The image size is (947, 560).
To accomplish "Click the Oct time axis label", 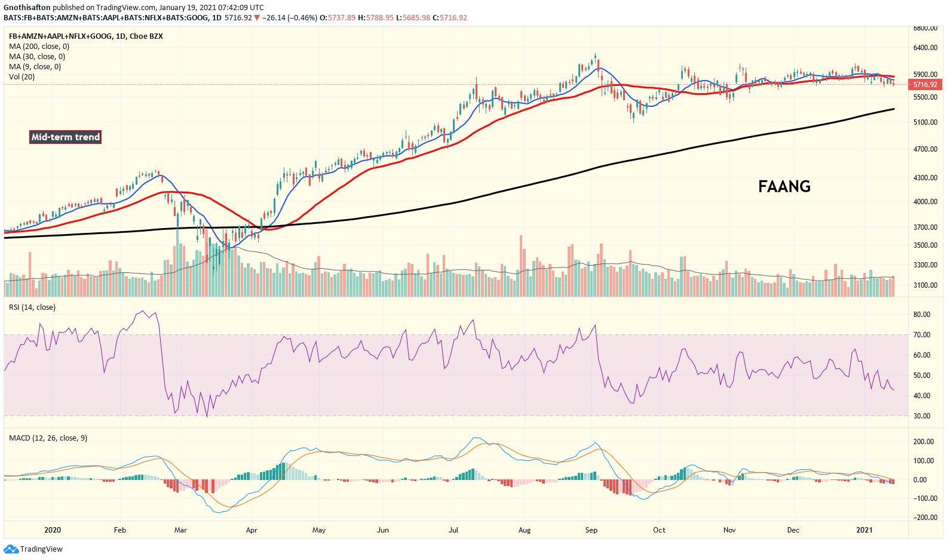I will (x=659, y=530).
